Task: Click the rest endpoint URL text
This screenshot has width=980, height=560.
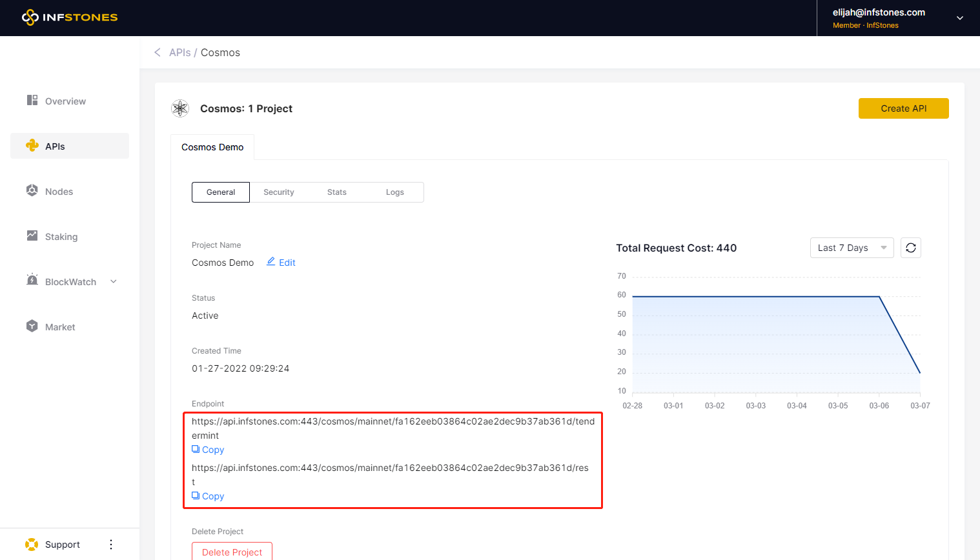Action: coord(390,475)
